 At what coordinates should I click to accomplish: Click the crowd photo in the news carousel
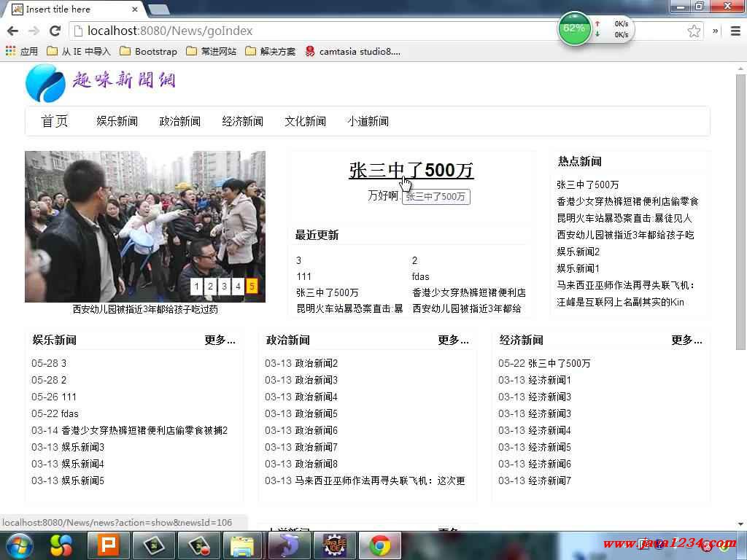click(145, 227)
